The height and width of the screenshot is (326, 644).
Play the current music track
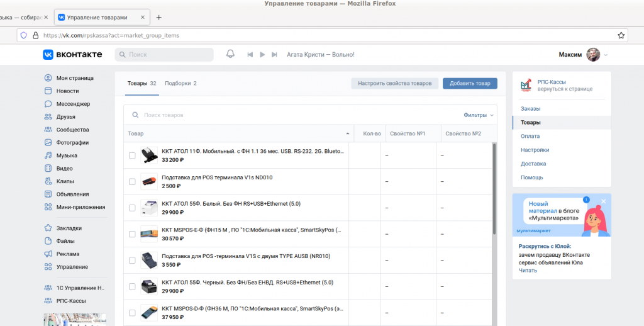click(262, 55)
